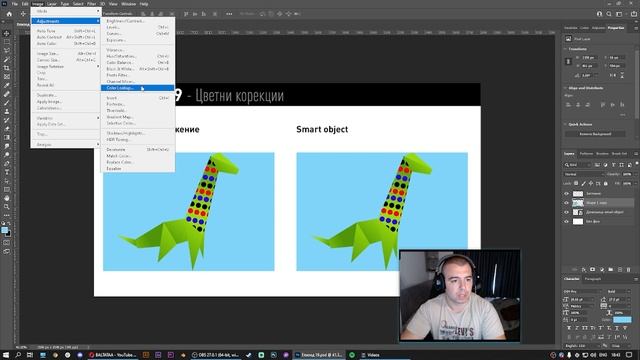
Task: Select the Hand tool
Action: pos(7,198)
